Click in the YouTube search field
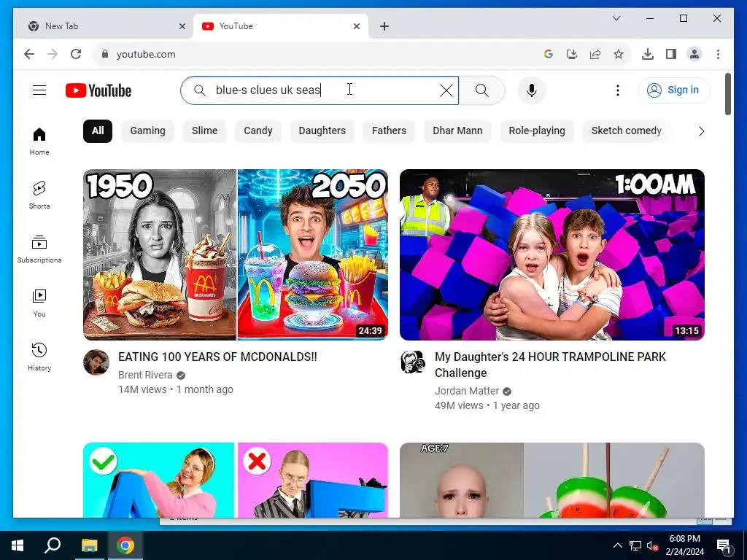Image resolution: width=747 pixels, height=560 pixels. click(320, 90)
